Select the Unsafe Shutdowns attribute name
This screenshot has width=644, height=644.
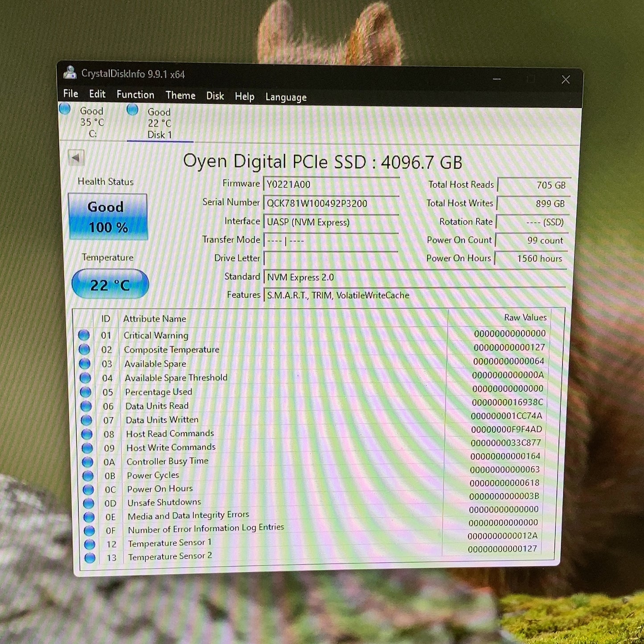point(164,502)
